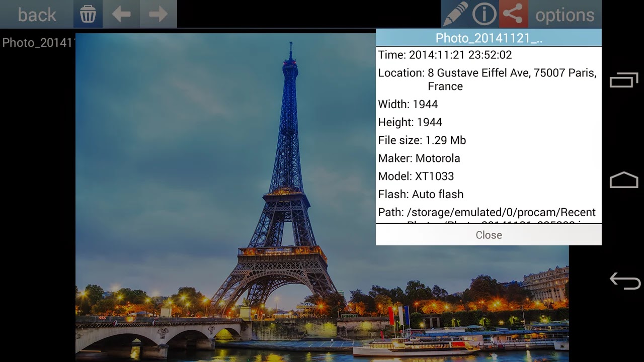Delete photo with trash can icon
Viewport: 644px width, 362px height.
point(88,14)
